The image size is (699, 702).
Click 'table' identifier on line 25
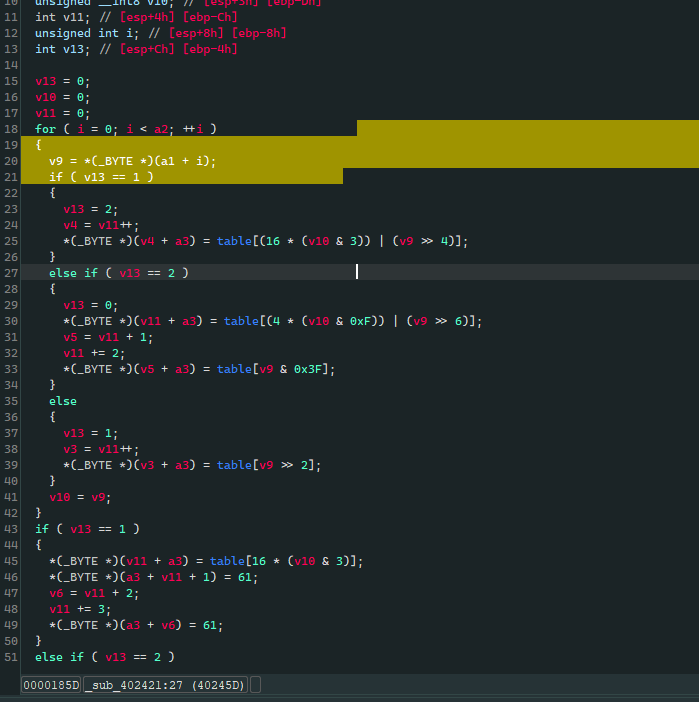tap(234, 241)
